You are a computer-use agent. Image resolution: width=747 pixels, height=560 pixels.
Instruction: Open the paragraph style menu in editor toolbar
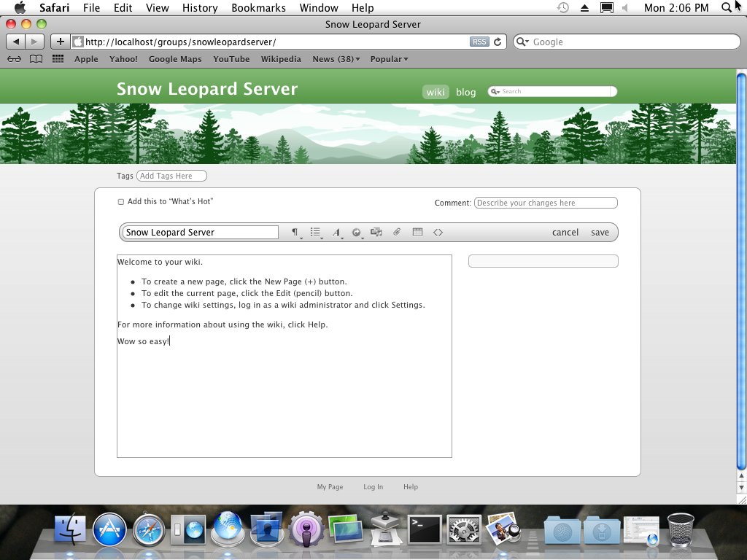tap(296, 233)
